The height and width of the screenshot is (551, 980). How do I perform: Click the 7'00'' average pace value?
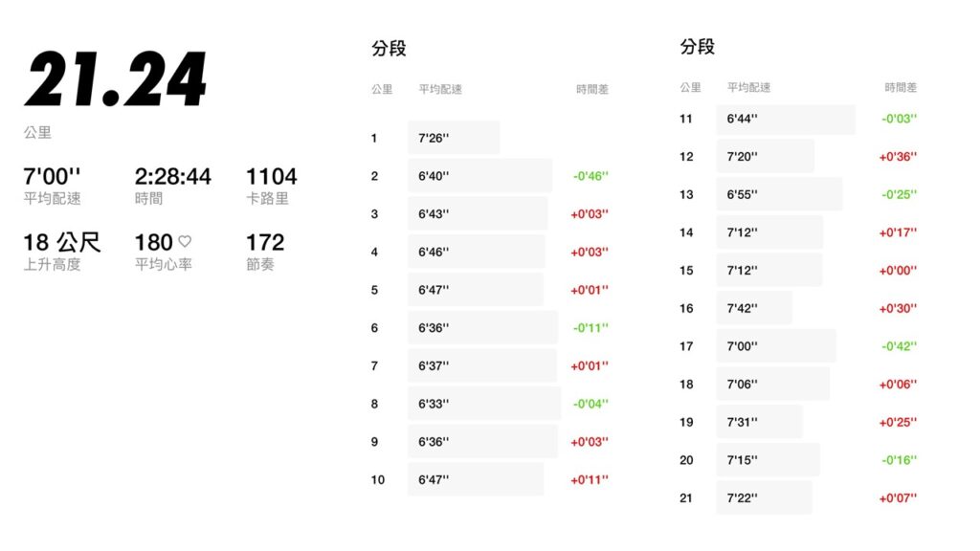(x=52, y=176)
